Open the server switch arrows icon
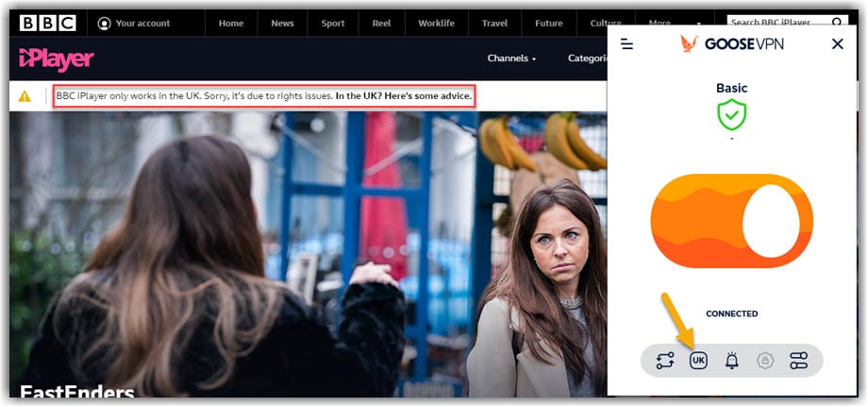868x407 pixels. (x=665, y=361)
